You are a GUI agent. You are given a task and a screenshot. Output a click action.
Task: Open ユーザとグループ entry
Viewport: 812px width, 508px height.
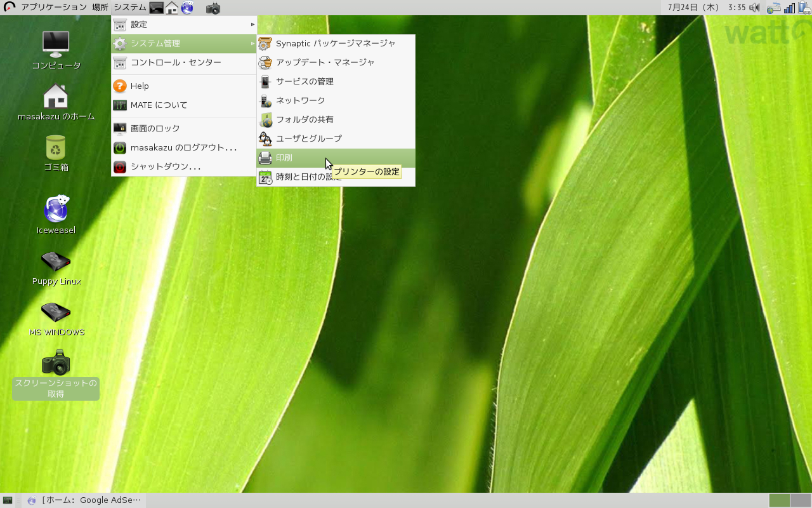pyautogui.click(x=336, y=138)
